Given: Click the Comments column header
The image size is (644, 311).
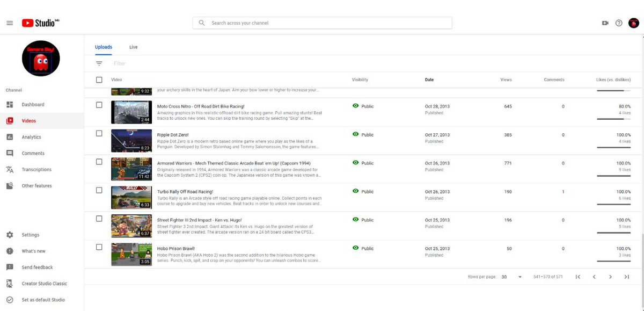Looking at the screenshot, I should pyautogui.click(x=554, y=79).
